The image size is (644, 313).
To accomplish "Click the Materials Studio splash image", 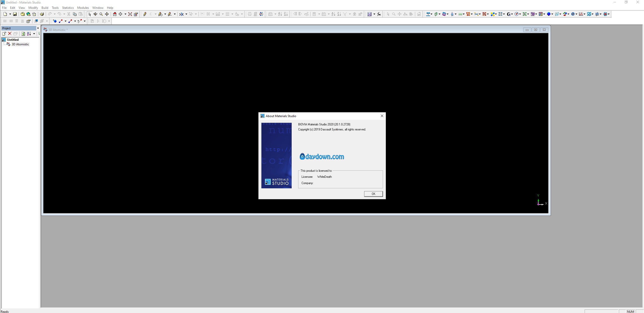I will click(276, 155).
